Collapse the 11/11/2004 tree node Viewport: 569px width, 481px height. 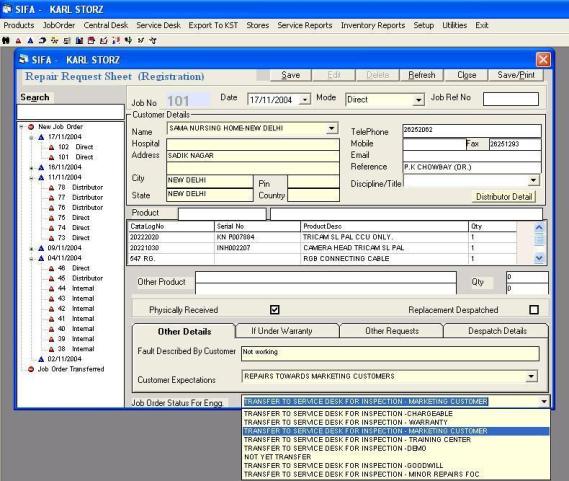click(32, 178)
